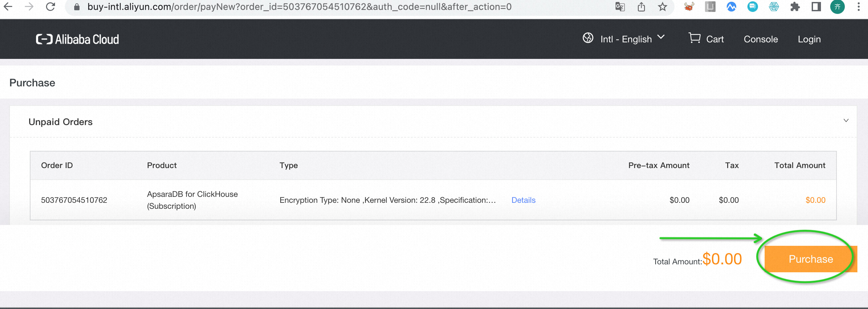Image resolution: width=868 pixels, height=309 pixels.
Task: Reload the page
Action: (51, 7)
